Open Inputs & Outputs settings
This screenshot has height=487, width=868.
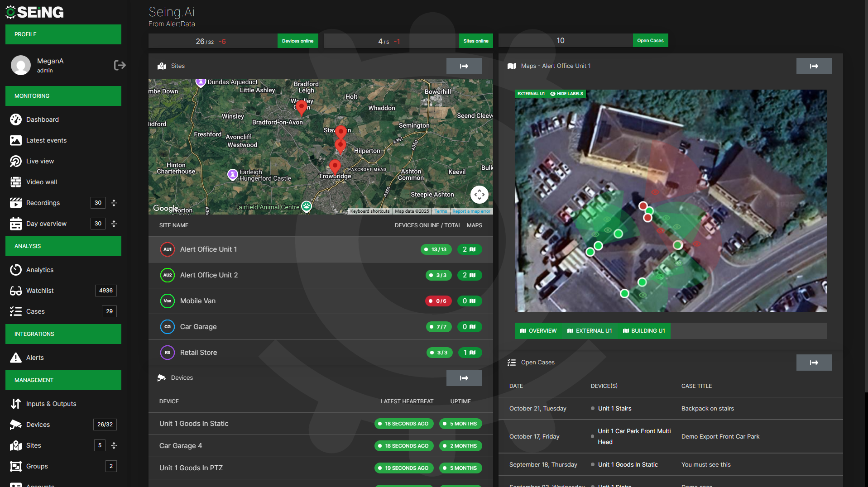point(51,404)
